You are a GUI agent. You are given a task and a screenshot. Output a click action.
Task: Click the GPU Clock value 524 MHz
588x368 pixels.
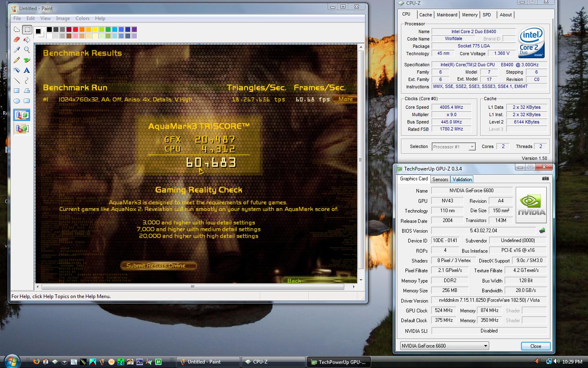point(443,311)
